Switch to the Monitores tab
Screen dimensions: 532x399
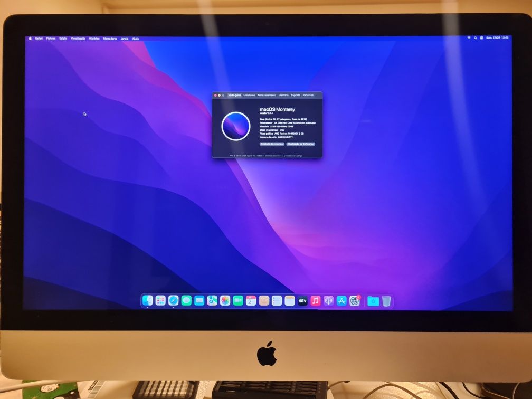[x=249, y=96]
